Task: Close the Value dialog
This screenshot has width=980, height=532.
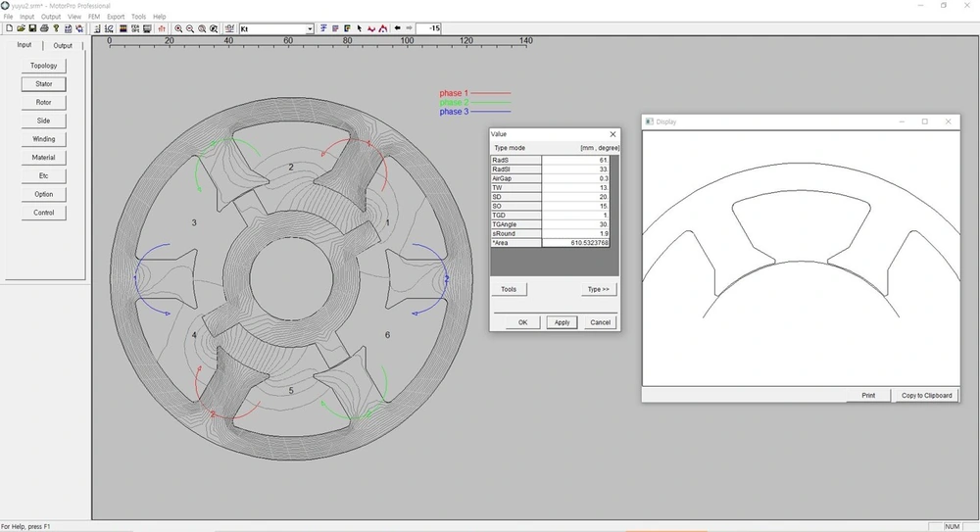Action: tap(612, 134)
